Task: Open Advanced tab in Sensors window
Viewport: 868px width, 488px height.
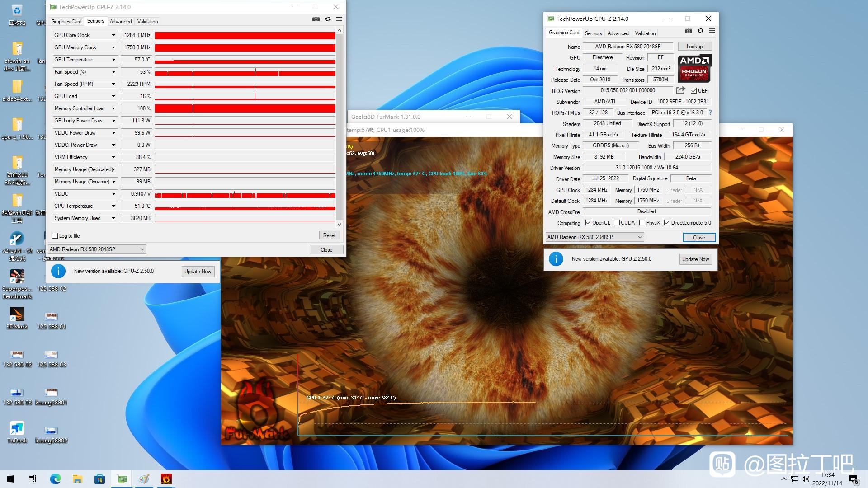Action: [x=121, y=22]
